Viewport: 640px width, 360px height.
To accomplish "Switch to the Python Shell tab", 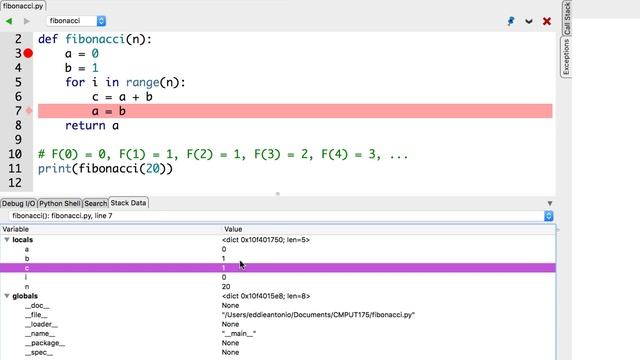I will pos(60,203).
